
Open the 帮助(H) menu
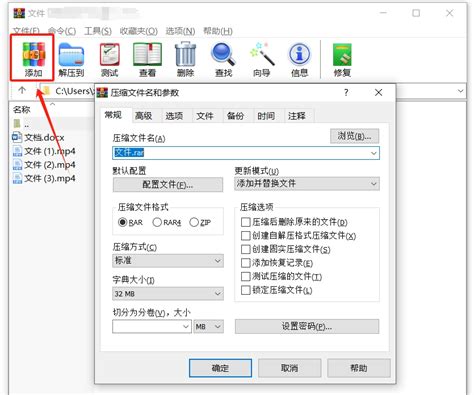(x=218, y=31)
